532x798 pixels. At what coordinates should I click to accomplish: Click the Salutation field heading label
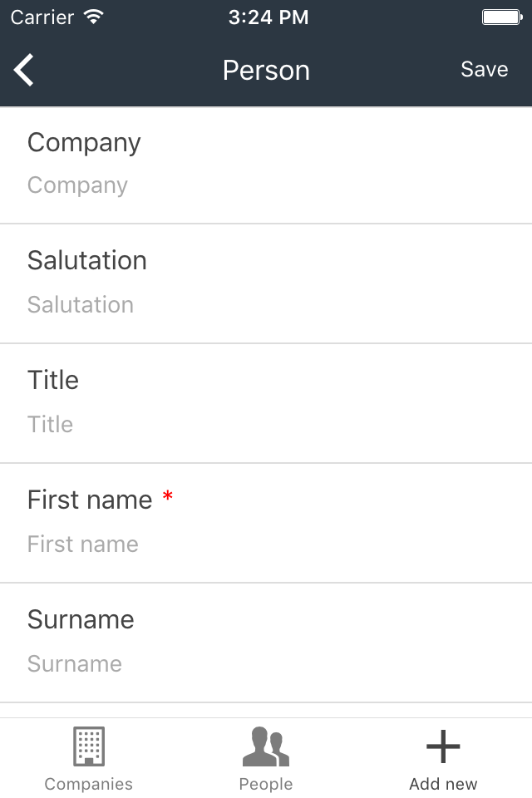87,260
